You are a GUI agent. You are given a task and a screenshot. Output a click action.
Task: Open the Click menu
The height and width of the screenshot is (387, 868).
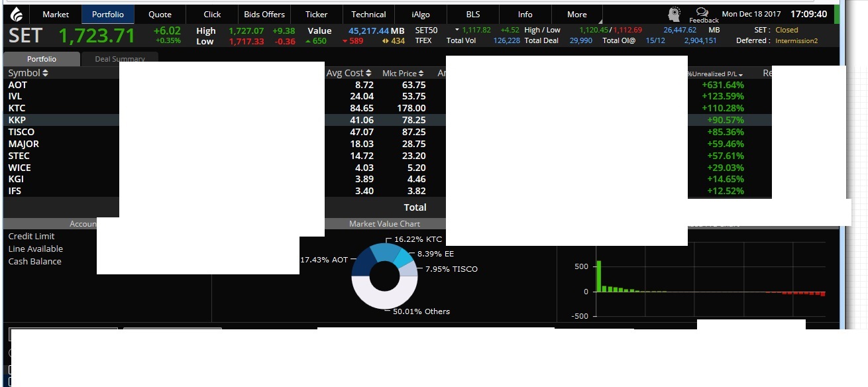(x=212, y=14)
